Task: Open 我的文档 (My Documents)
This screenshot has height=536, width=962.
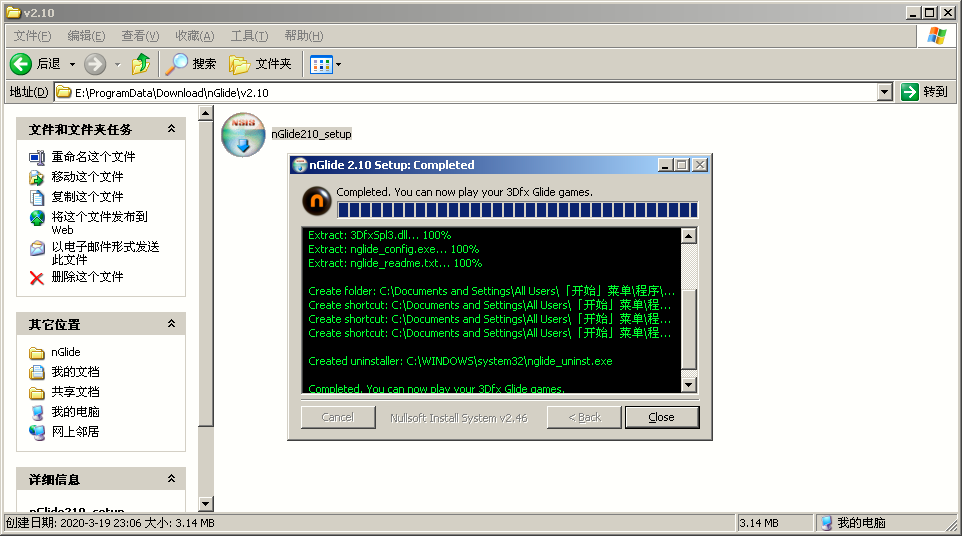Action: point(75,372)
